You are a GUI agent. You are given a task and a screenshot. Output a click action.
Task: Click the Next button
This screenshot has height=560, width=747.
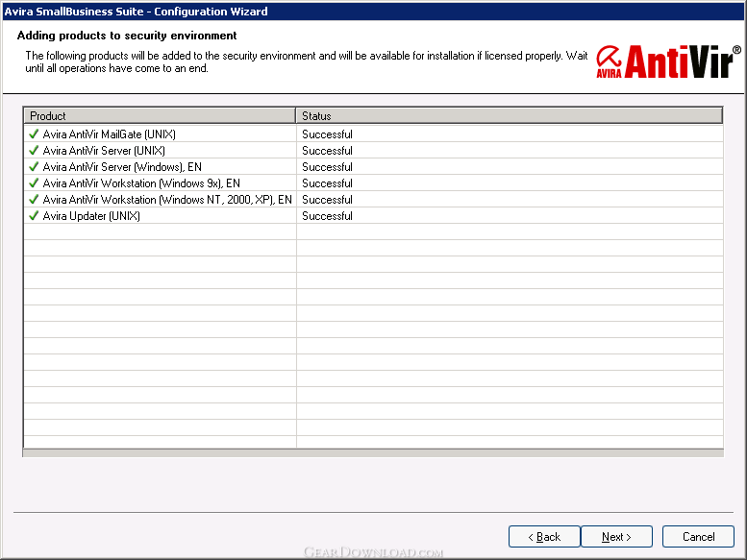616,537
